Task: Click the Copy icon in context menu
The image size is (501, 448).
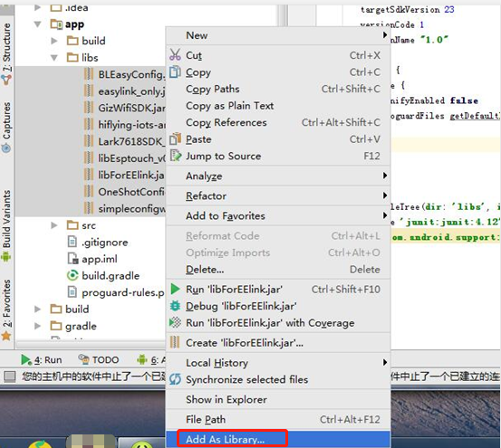Action: click(x=175, y=71)
